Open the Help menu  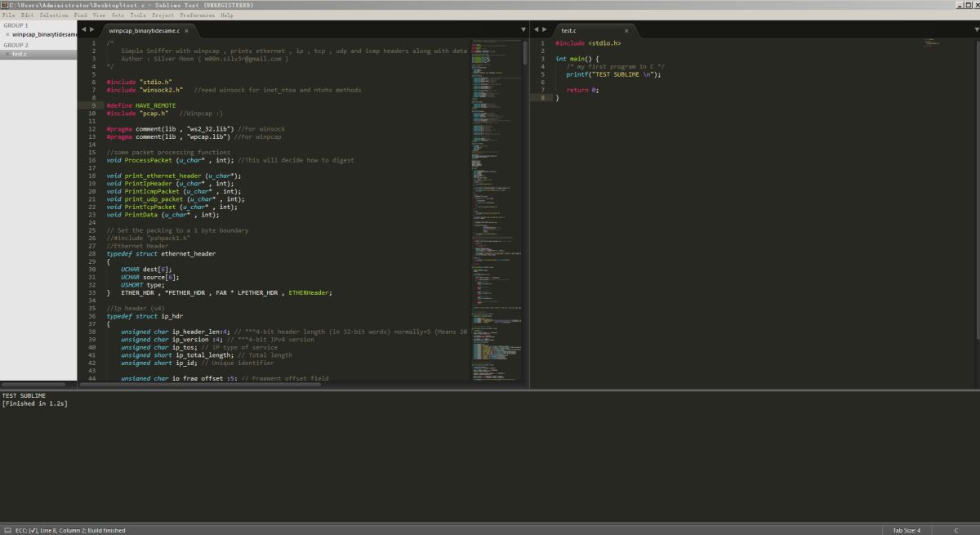point(226,15)
